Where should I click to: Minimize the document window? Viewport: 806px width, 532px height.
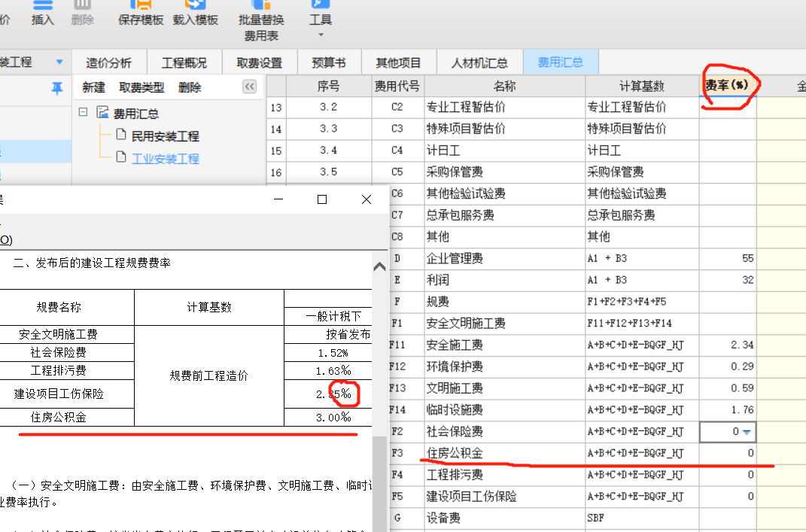pyautogui.click(x=278, y=199)
